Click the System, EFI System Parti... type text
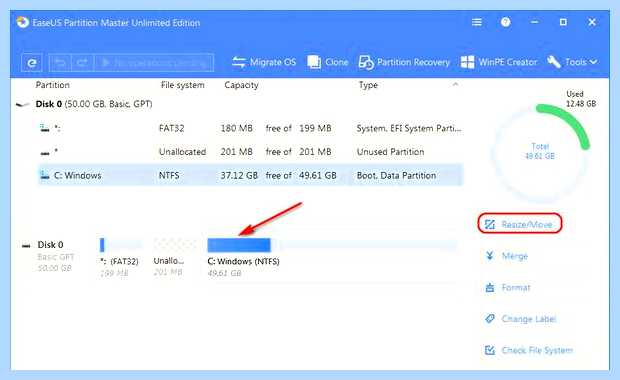The image size is (620, 380). (409, 128)
